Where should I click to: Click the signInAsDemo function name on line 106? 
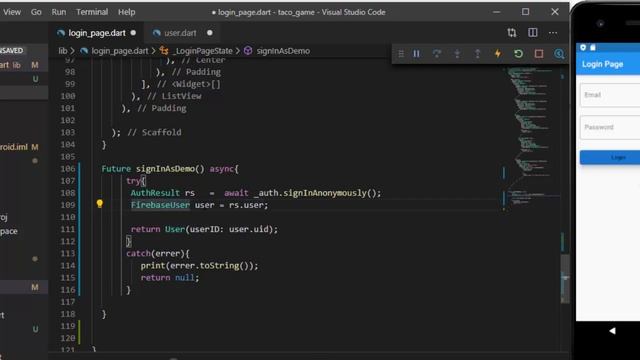tap(165, 169)
